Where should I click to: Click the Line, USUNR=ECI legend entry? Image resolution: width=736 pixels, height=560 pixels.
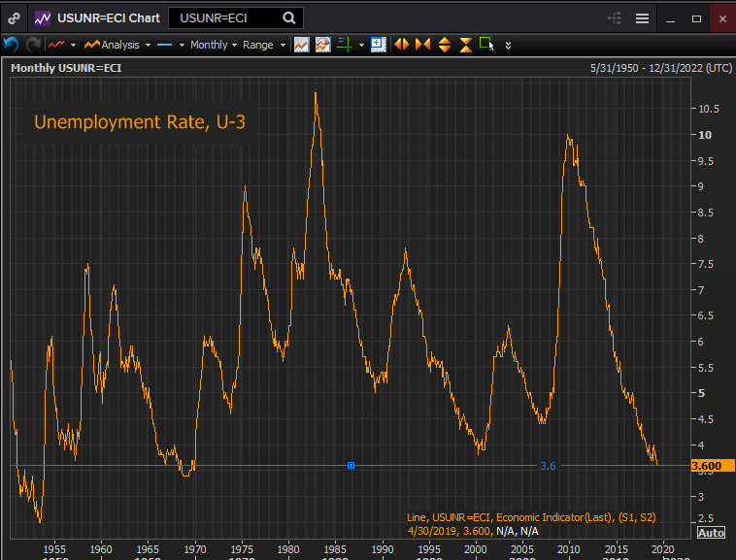[531, 517]
